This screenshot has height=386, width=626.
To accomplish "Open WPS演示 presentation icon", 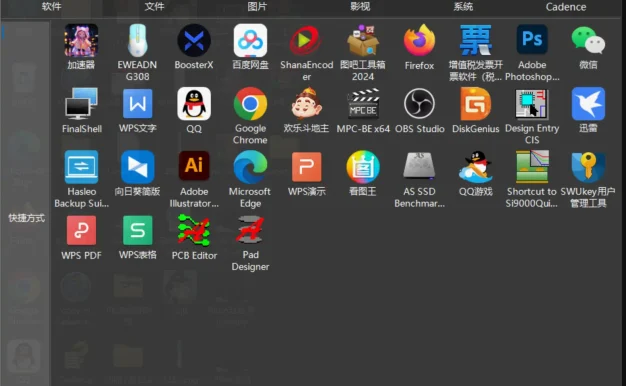I will point(306,167).
